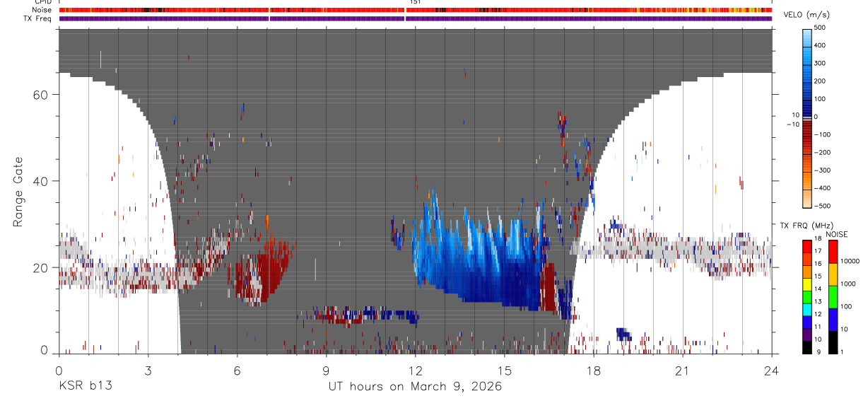Click the 3 tick on UT hours axis

click(x=148, y=371)
